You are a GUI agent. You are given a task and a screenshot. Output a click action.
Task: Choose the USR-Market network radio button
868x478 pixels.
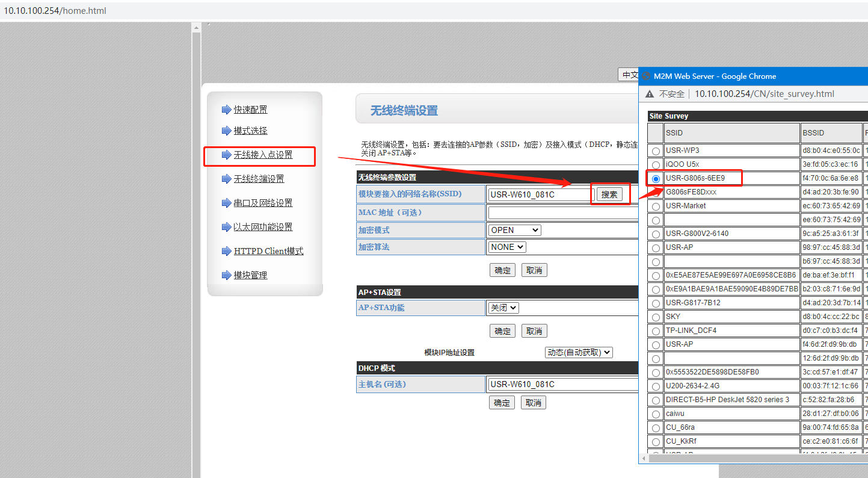[656, 206]
